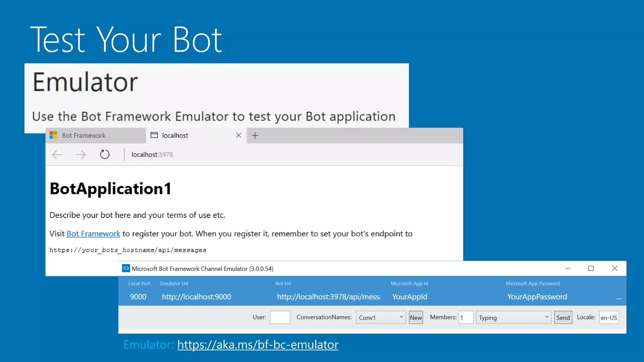
Task: Click the page icon on localhost tab
Action: click(x=154, y=135)
